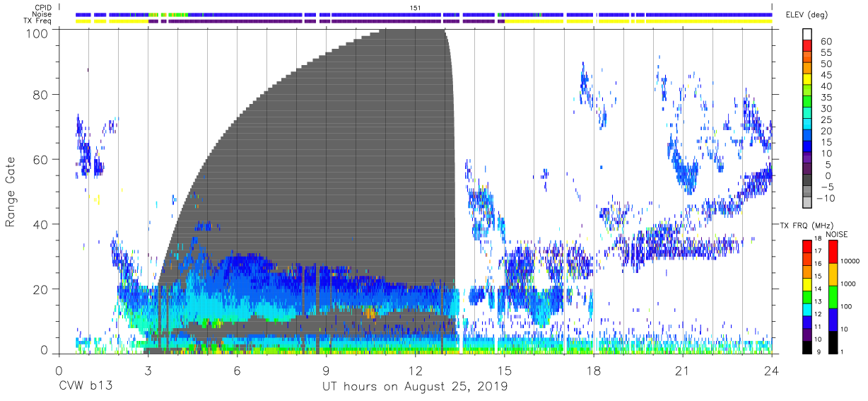The image size is (868, 401).
Task: Click the 1000 label on NOISE scale
Action: (x=850, y=284)
